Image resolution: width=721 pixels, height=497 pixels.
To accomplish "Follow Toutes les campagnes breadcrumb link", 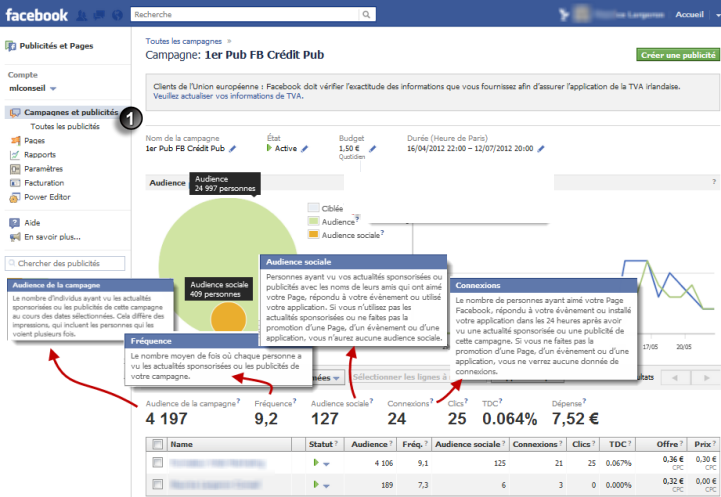I will (183, 41).
